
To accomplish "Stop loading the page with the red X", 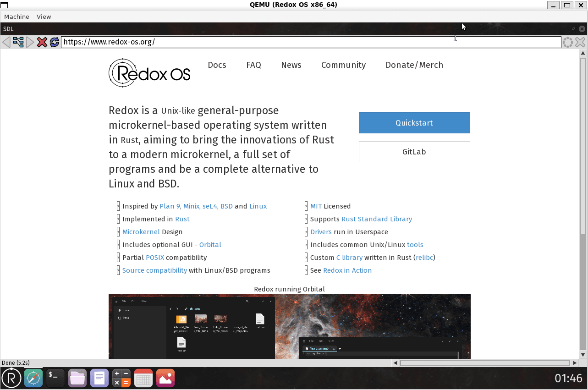I will click(x=42, y=42).
